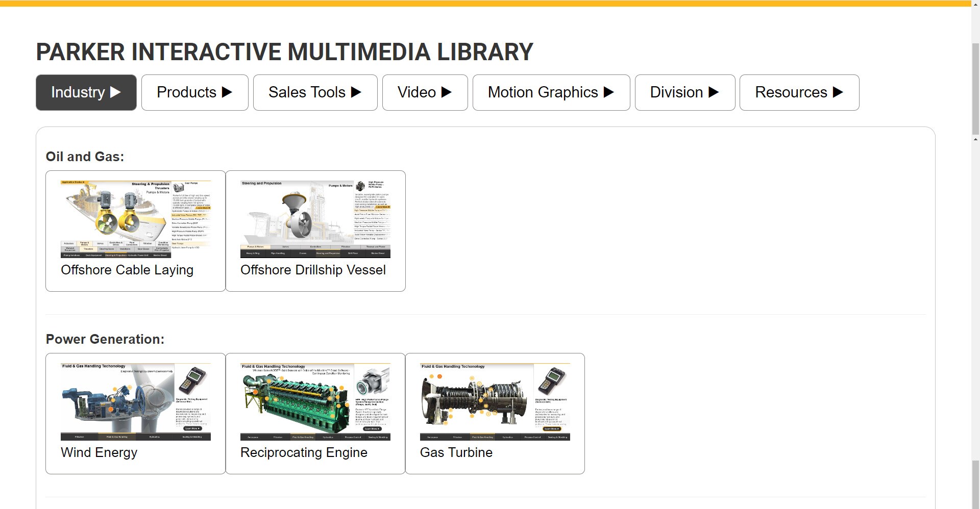
Task: Click the Offshore Drillship Vessel title link
Action: 313,270
